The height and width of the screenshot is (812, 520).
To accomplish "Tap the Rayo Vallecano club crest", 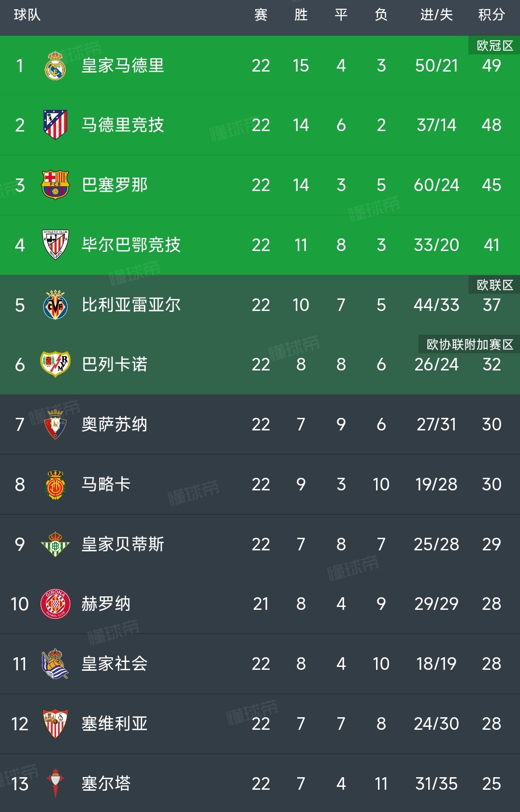I will 55,364.
